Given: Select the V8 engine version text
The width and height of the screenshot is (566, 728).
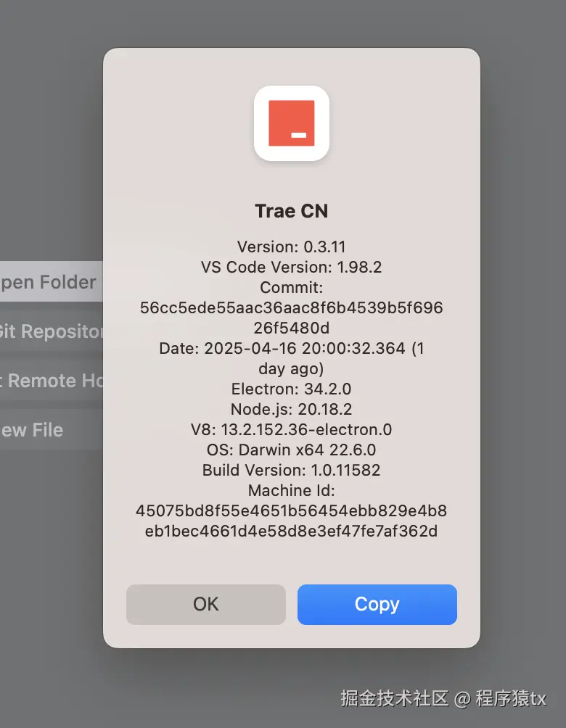Looking at the screenshot, I should coord(292,429).
